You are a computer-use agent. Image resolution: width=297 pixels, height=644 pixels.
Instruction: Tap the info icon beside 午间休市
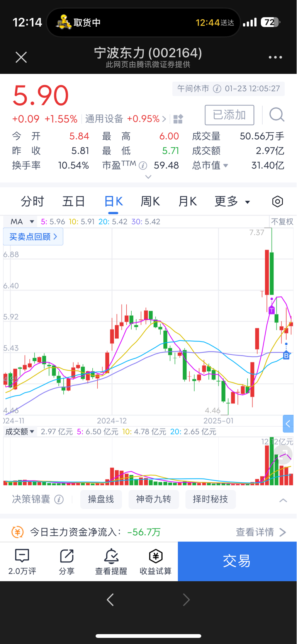coord(217,89)
